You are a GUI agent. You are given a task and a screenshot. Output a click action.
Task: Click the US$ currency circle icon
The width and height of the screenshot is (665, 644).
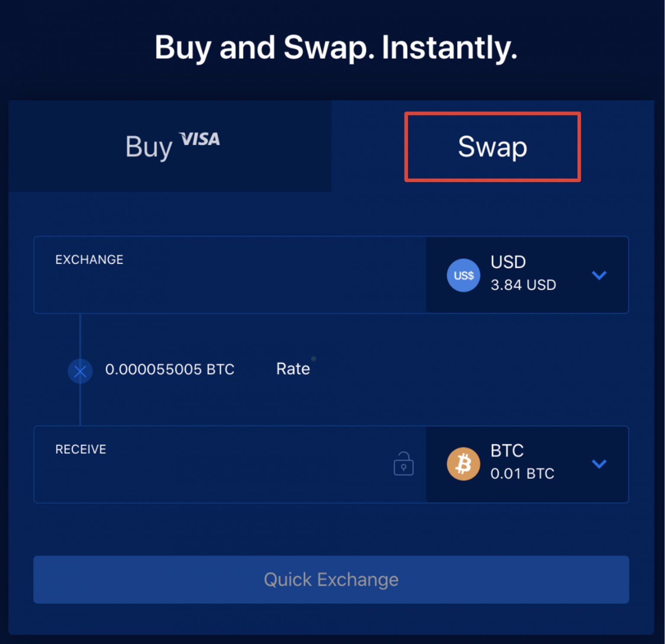(x=463, y=275)
